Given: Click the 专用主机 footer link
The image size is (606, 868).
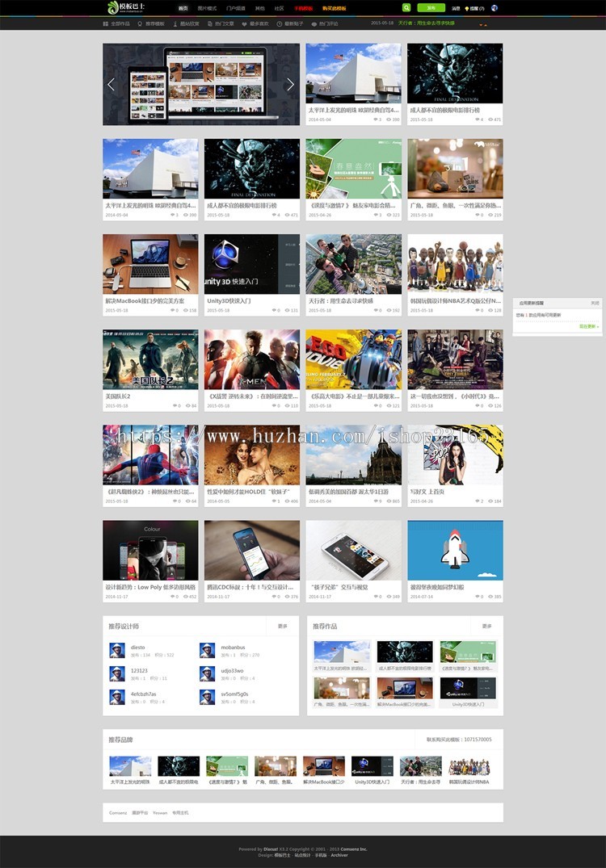Looking at the screenshot, I should click(x=180, y=812).
